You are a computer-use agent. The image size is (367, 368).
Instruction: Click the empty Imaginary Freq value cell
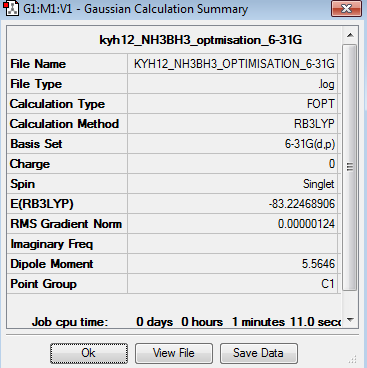point(232,244)
